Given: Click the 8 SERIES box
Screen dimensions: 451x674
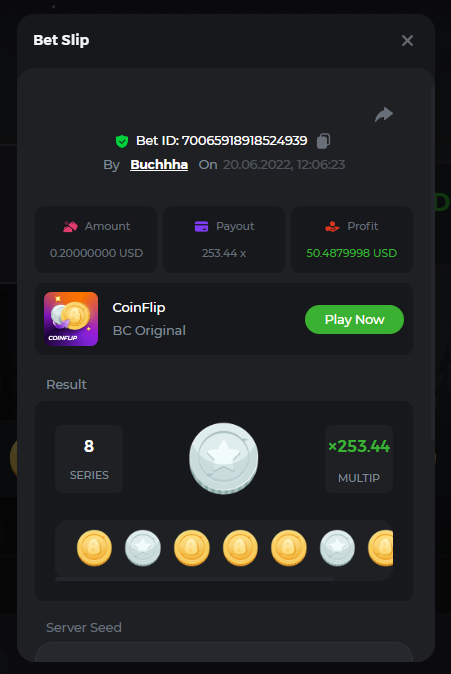Looking at the screenshot, I should [89, 459].
